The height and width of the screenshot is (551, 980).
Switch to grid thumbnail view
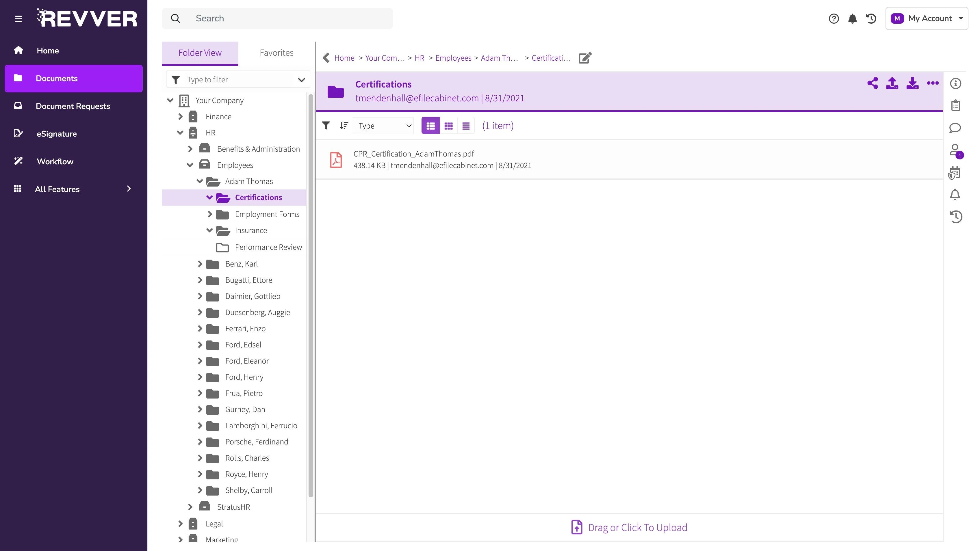pyautogui.click(x=448, y=126)
